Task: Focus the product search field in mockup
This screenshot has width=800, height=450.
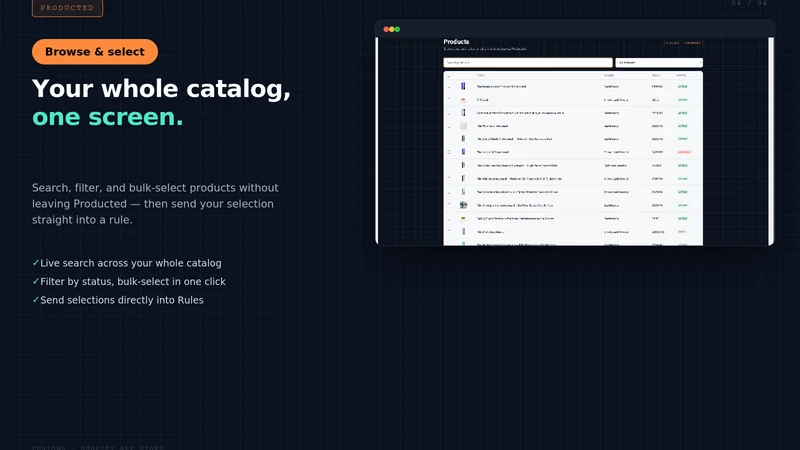Action: pyautogui.click(x=528, y=62)
